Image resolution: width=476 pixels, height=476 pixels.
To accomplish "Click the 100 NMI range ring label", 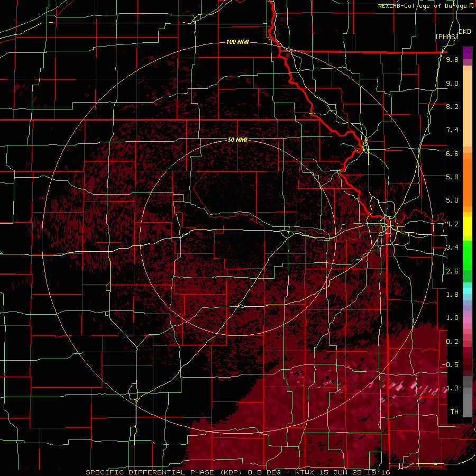I will [x=237, y=42].
